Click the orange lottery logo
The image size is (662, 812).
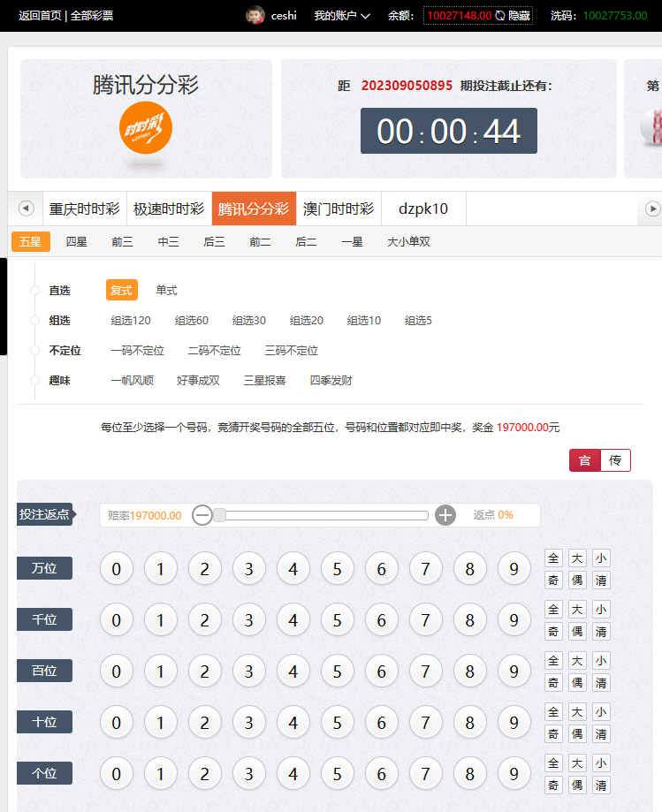[x=146, y=128]
